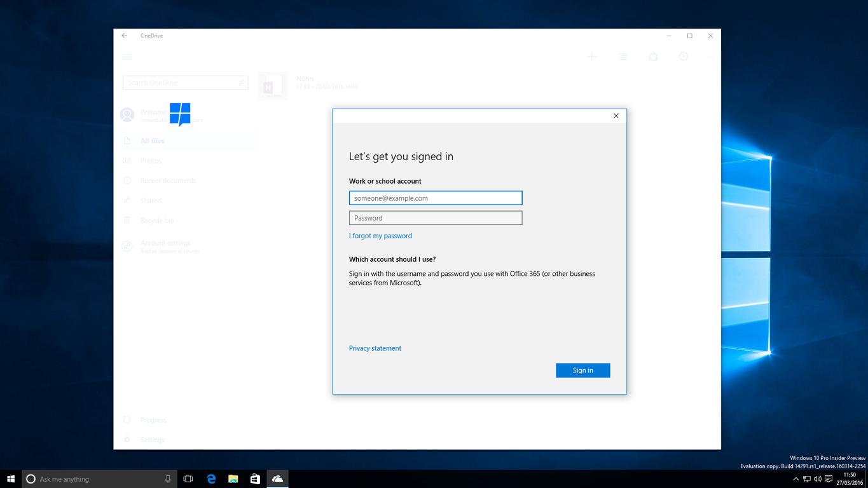Click the Password field in the sign-in dialog
This screenshot has height=488, width=868.
(x=436, y=218)
